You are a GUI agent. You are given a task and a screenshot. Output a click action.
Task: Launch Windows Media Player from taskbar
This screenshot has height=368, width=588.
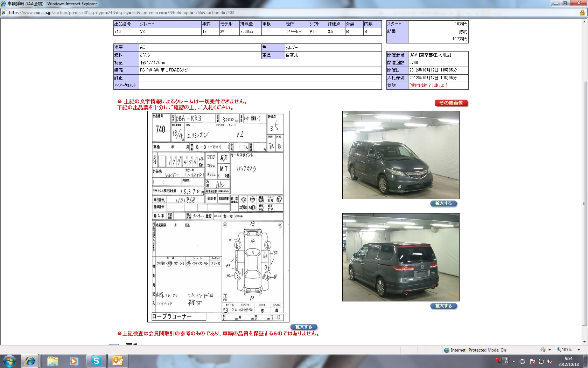[74, 361]
